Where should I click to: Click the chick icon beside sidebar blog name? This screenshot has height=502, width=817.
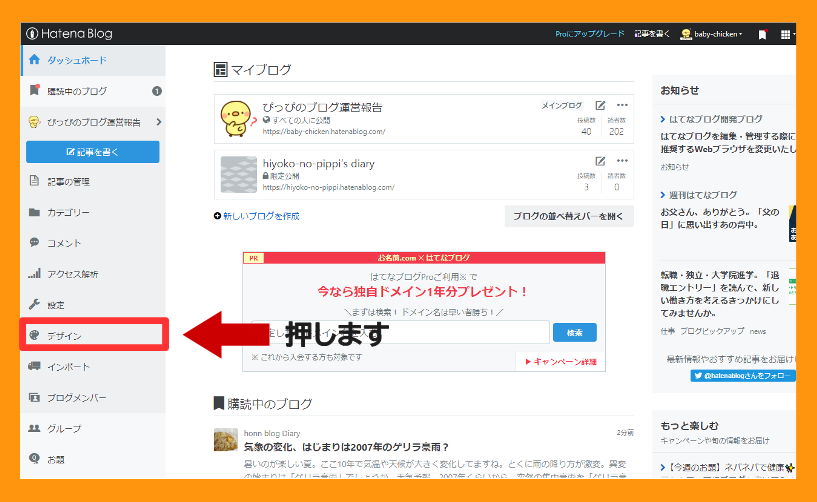pos(34,122)
